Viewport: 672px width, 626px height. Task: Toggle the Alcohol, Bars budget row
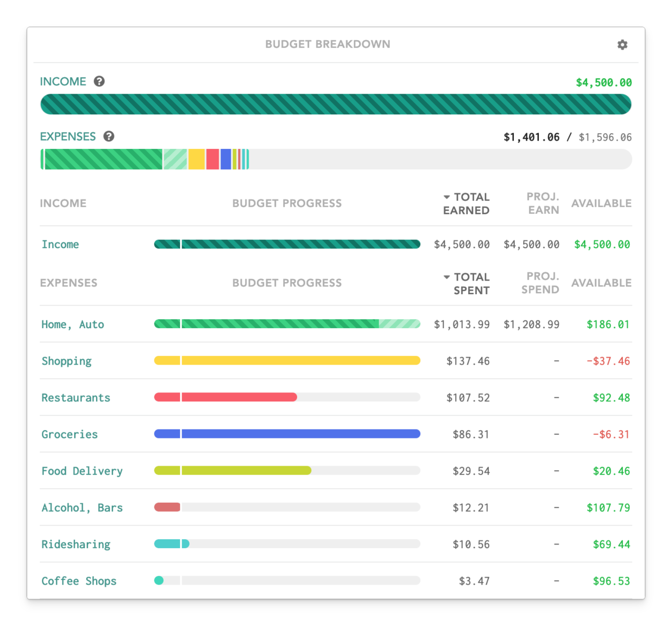82,507
